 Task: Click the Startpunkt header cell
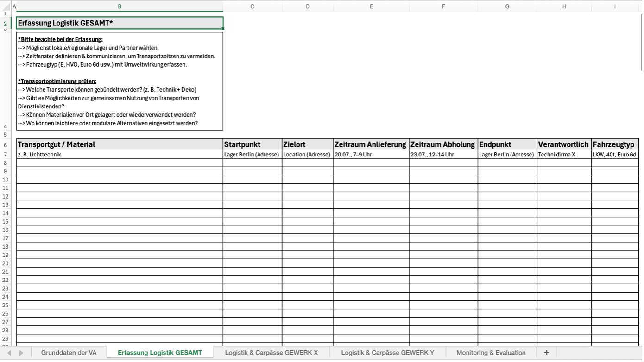(x=252, y=144)
